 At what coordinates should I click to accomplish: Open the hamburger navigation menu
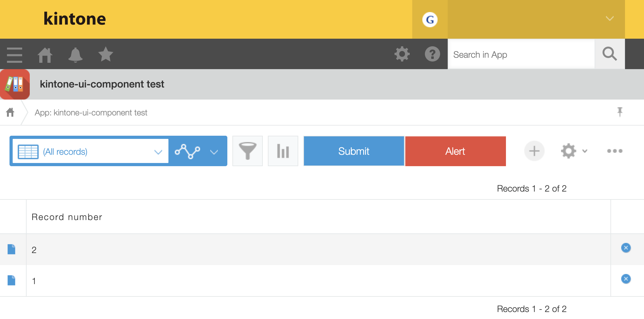point(14,54)
